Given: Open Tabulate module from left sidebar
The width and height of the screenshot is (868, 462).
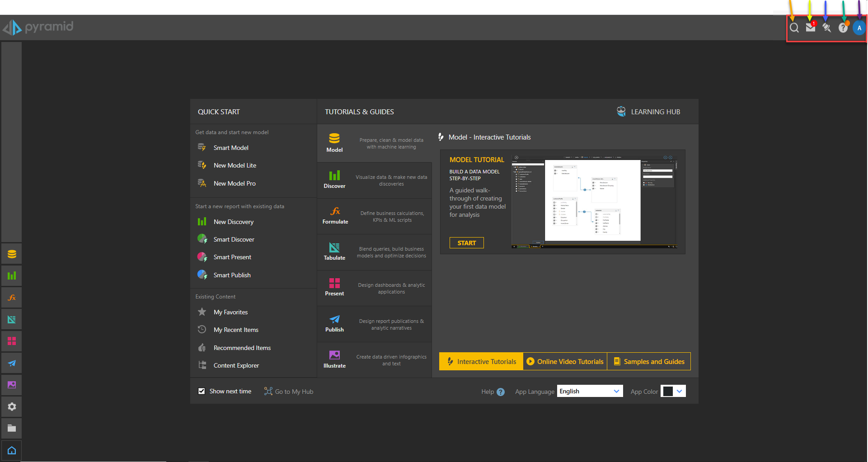Looking at the screenshot, I should (12, 319).
